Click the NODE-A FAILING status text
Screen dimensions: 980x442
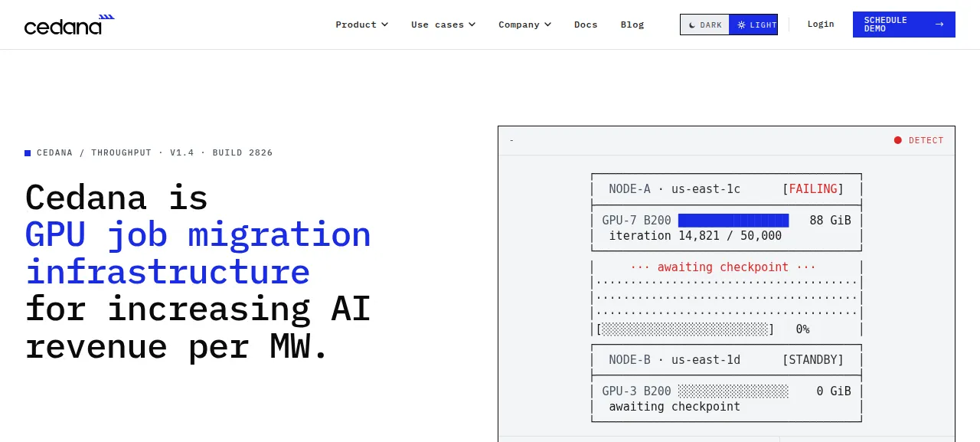813,189
